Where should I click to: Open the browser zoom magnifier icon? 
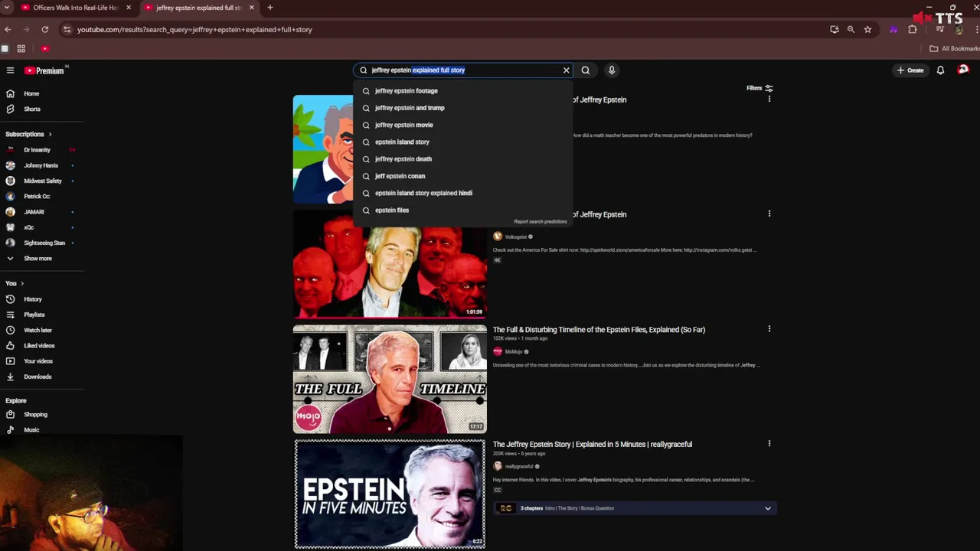[851, 30]
